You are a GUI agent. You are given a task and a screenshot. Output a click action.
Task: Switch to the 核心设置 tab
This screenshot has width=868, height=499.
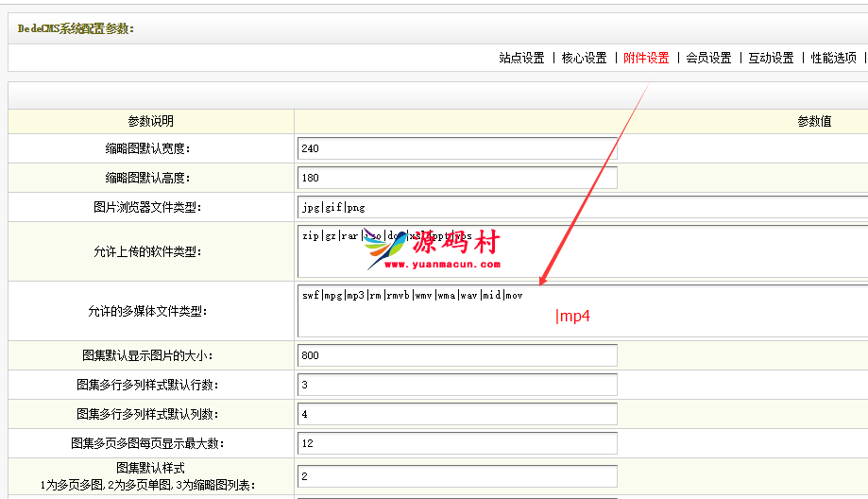pyautogui.click(x=584, y=58)
